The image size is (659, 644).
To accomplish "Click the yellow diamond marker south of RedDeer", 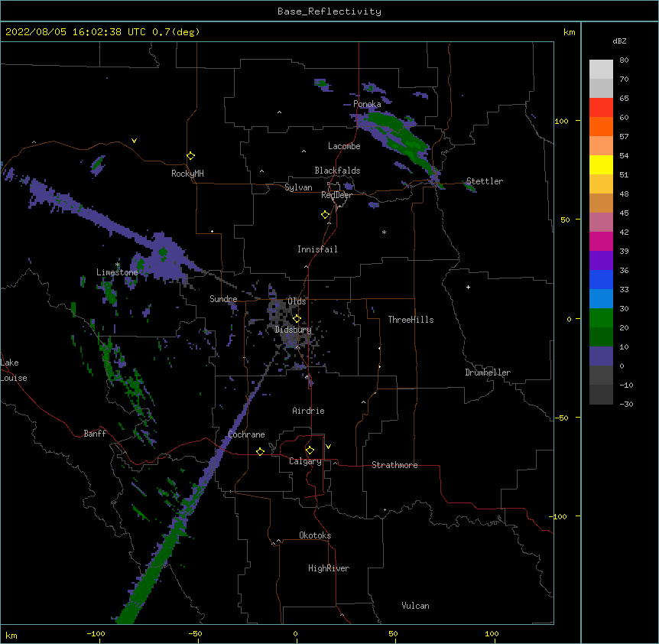I will [x=326, y=215].
